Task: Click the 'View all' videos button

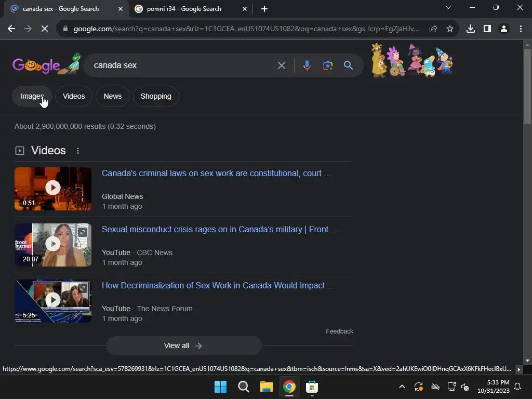Action: [183, 345]
